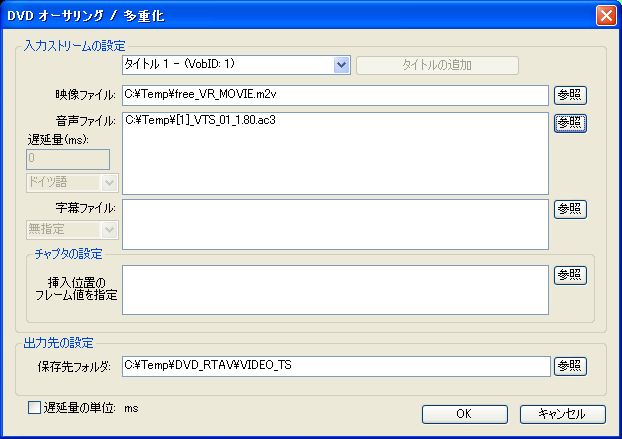
Task: Click the empty area of 音声ファイル list
Action: pyautogui.click(x=336, y=165)
